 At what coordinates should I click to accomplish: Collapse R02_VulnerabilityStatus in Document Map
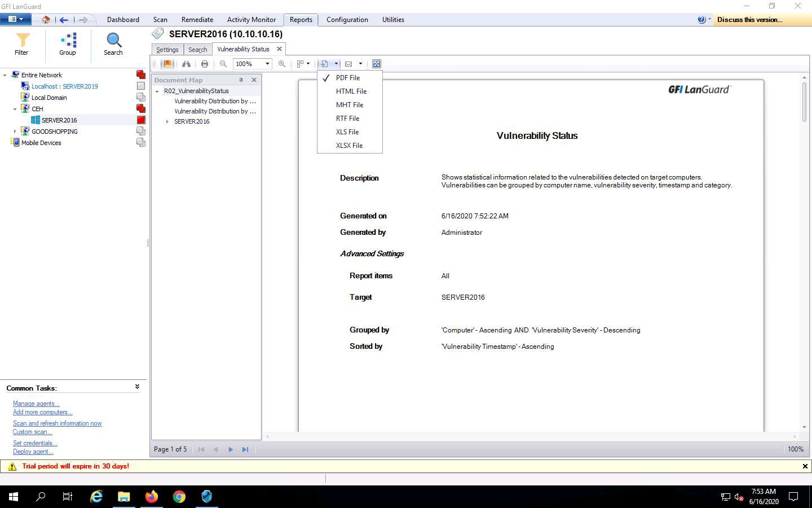click(x=157, y=91)
